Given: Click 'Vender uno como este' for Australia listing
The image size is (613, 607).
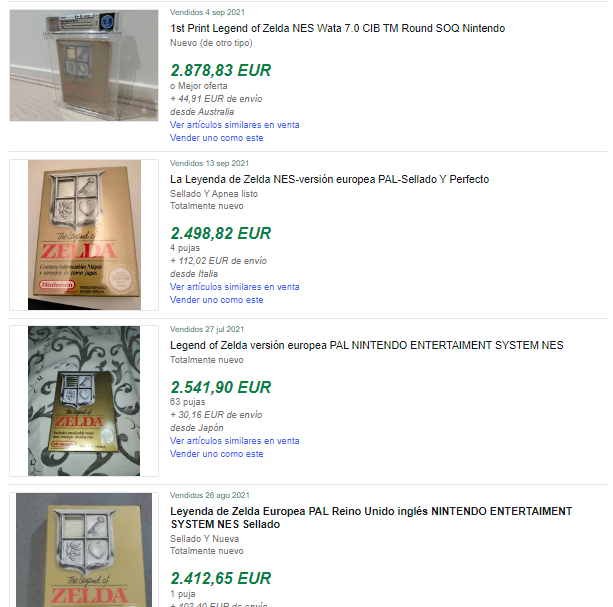Looking at the screenshot, I should click(217, 138).
